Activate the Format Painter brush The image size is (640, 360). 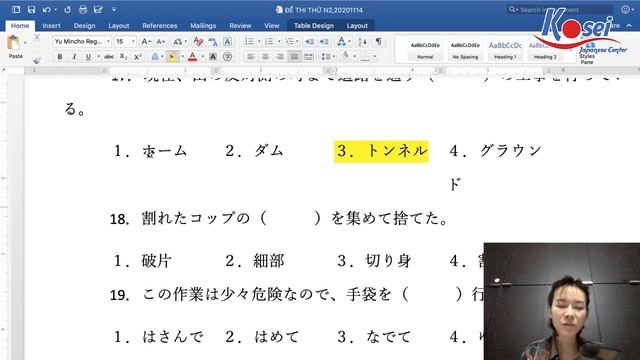(37, 60)
